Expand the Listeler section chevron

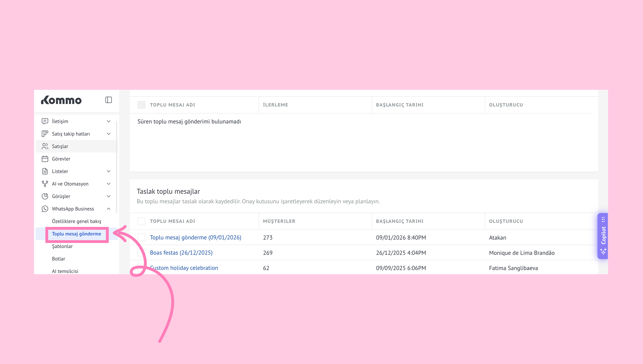pos(109,171)
